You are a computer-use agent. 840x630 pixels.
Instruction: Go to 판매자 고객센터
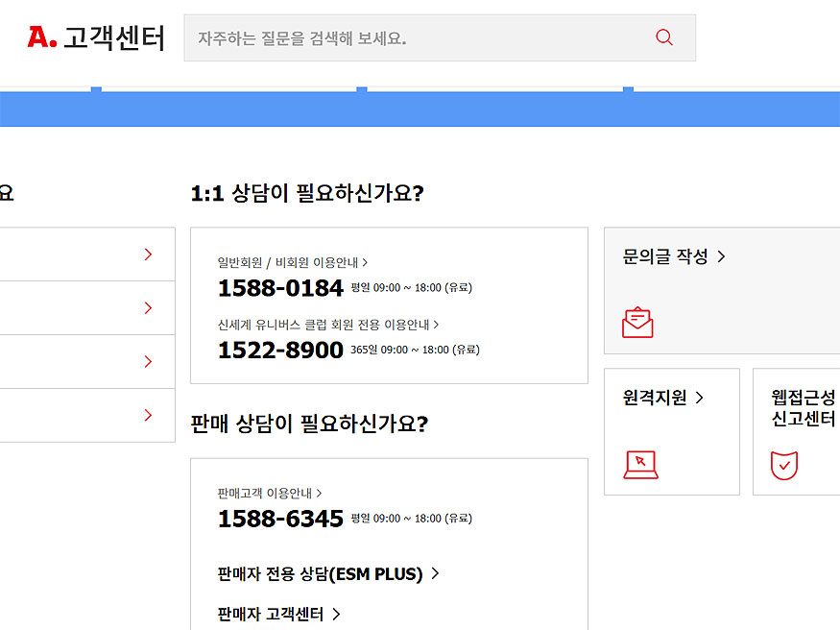pyautogui.click(x=279, y=614)
